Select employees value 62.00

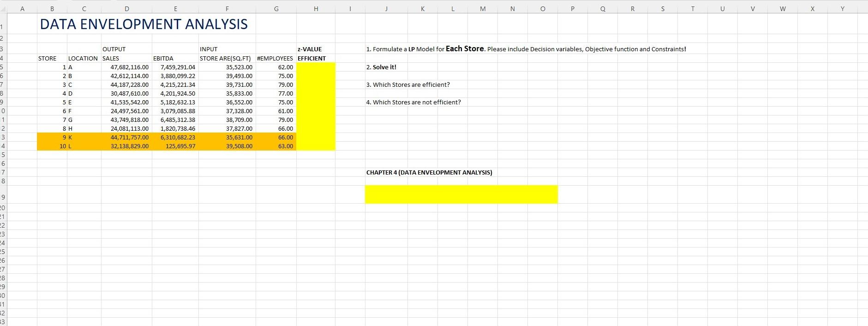click(286, 67)
